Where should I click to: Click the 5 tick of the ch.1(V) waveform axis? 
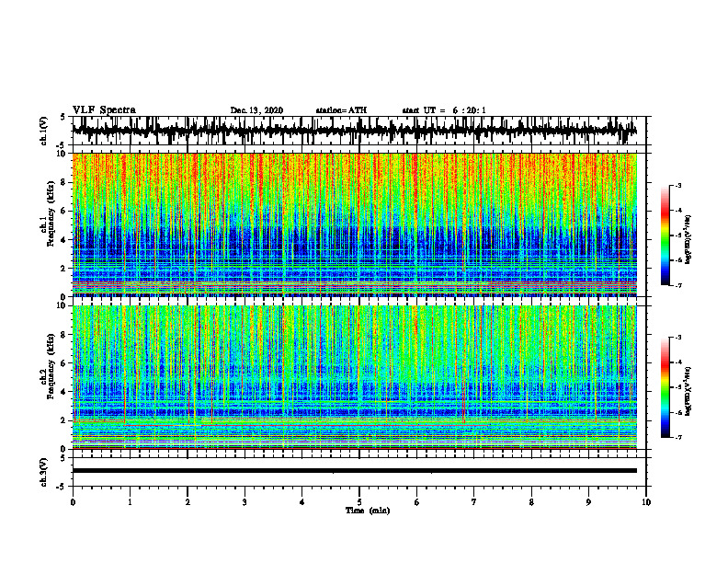pos(63,118)
